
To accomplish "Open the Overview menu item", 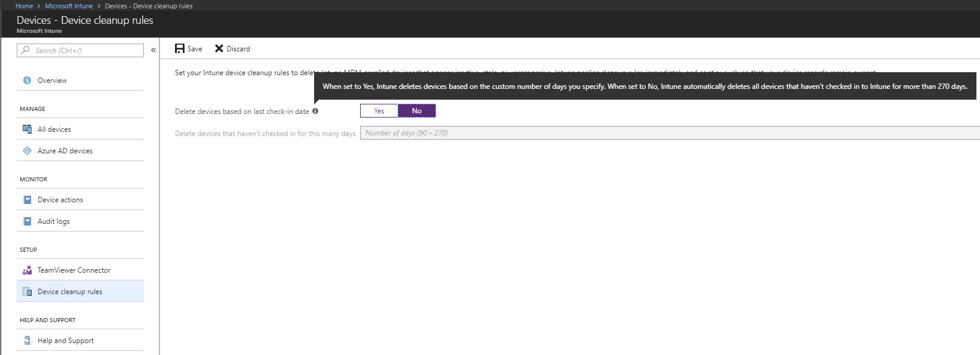I will (x=52, y=81).
